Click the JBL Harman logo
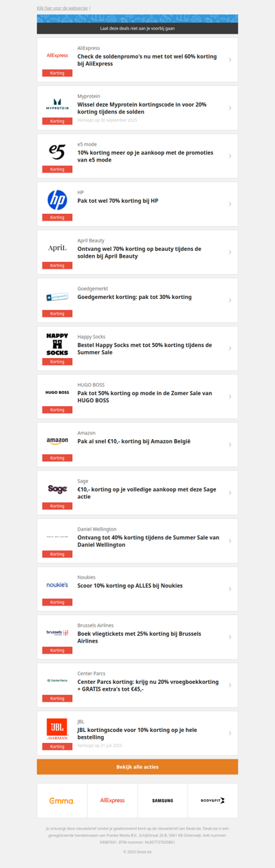275x868 pixels. point(57,729)
